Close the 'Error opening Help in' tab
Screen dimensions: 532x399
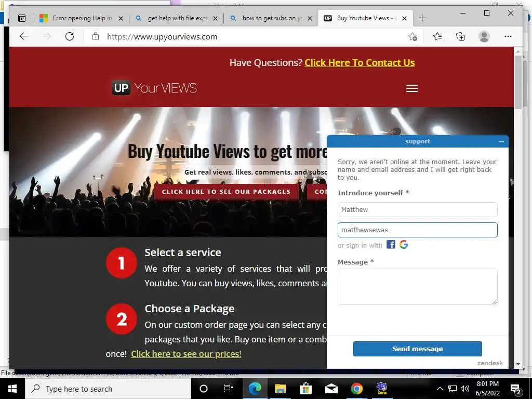[x=121, y=18]
